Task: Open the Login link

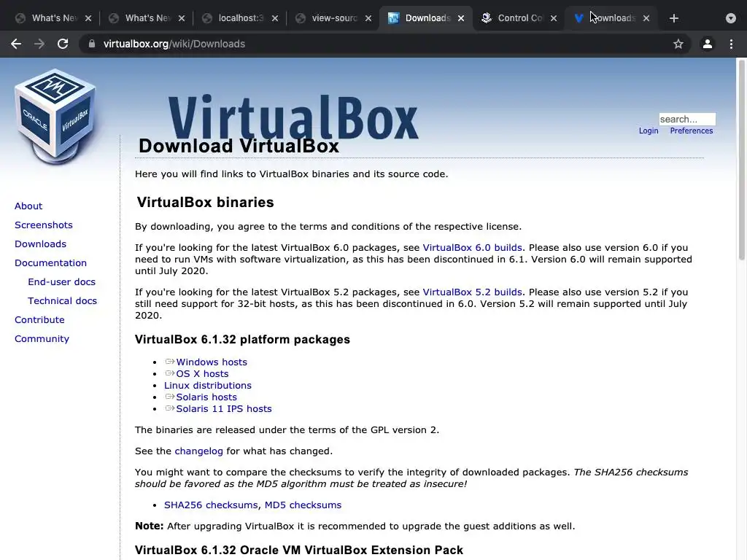Action: (649, 131)
